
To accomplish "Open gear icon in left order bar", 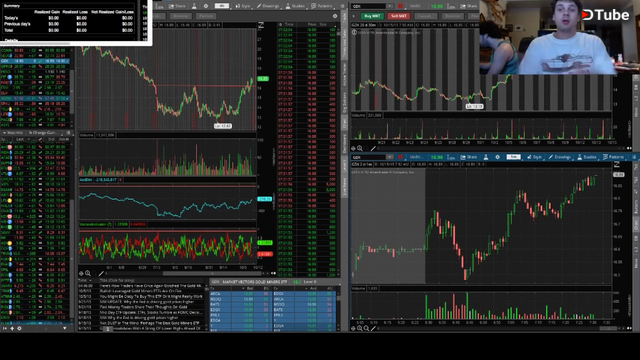I will point(335,16).
